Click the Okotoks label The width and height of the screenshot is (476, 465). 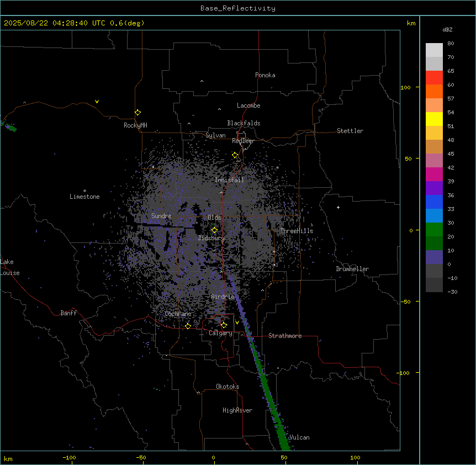(228, 387)
